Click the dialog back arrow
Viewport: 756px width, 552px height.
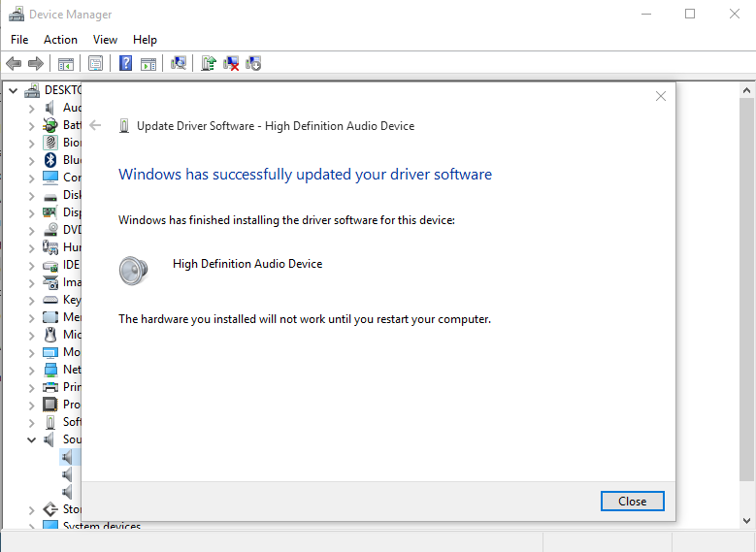tap(95, 125)
